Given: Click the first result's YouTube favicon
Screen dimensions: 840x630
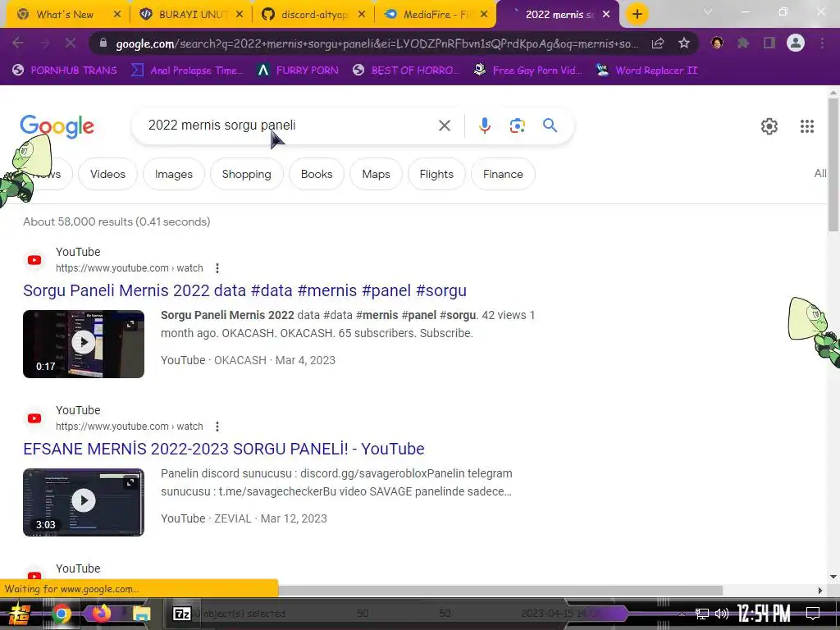Looking at the screenshot, I should pos(34,260).
